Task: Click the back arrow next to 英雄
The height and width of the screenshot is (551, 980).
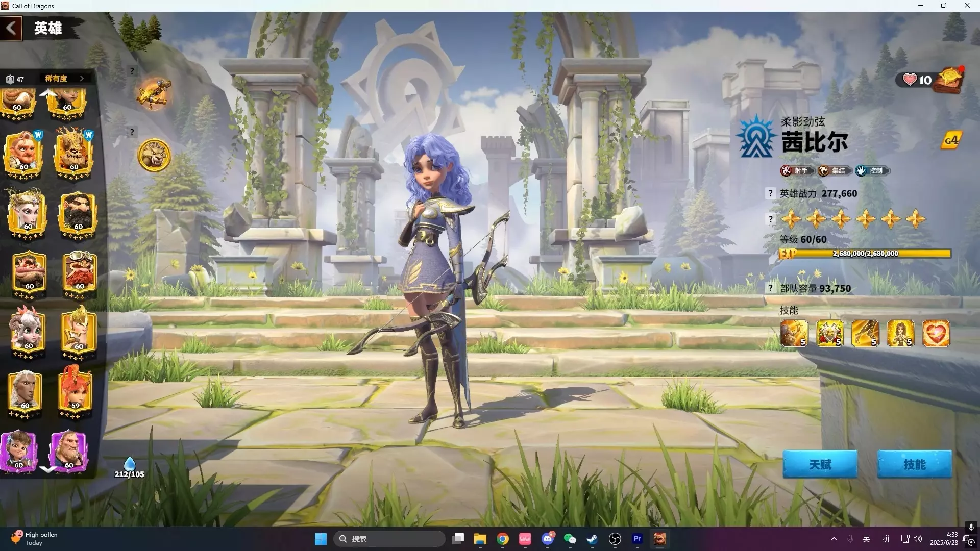Action: pyautogui.click(x=11, y=29)
